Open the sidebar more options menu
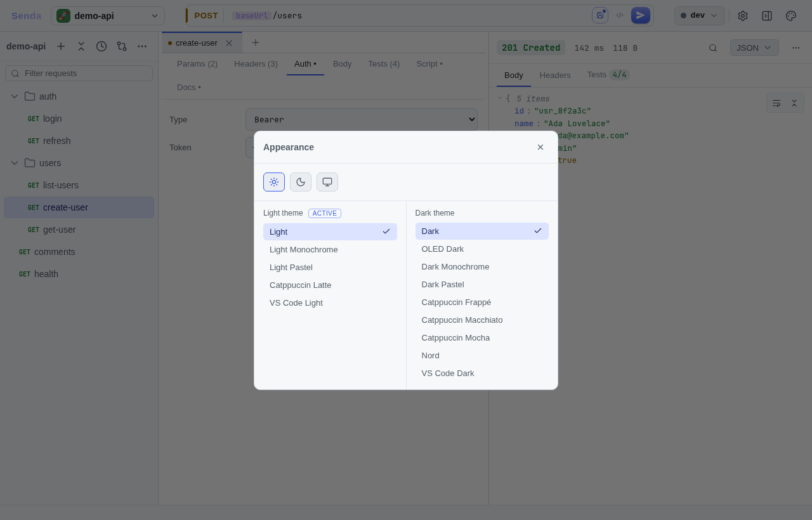Image resolution: width=812 pixels, height=520 pixels. pyautogui.click(x=142, y=46)
